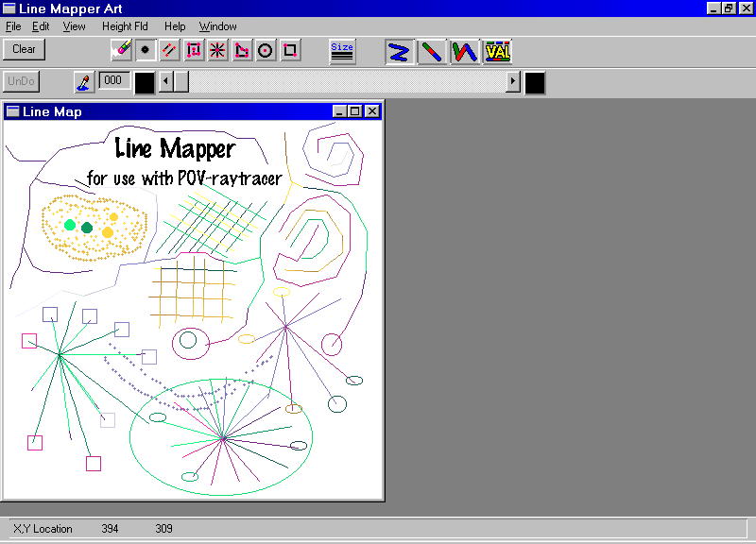Open the Height Fld menu

[x=125, y=26]
